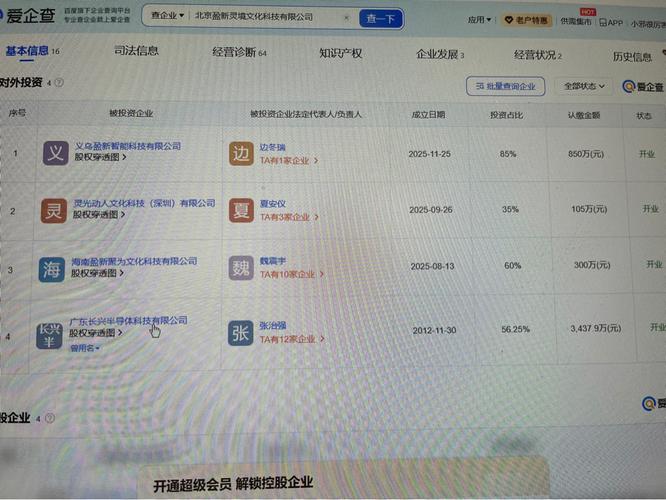This screenshot has width=666, height=500.
Task: Switch to the 经营状况 tab
Action: [x=537, y=55]
